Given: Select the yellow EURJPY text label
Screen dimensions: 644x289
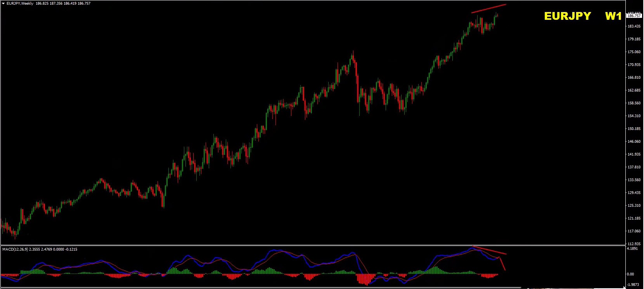Looking at the screenshot, I should tap(567, 16).
